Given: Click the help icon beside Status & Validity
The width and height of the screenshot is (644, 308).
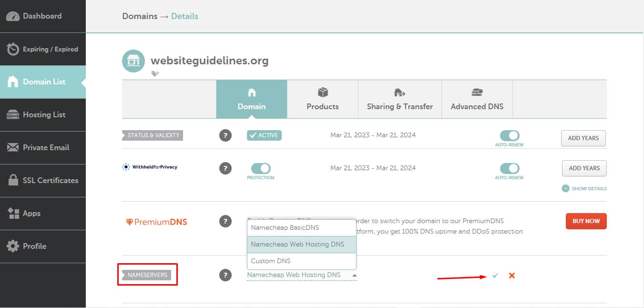Looking at the screenshot, I should coord(225,135).
